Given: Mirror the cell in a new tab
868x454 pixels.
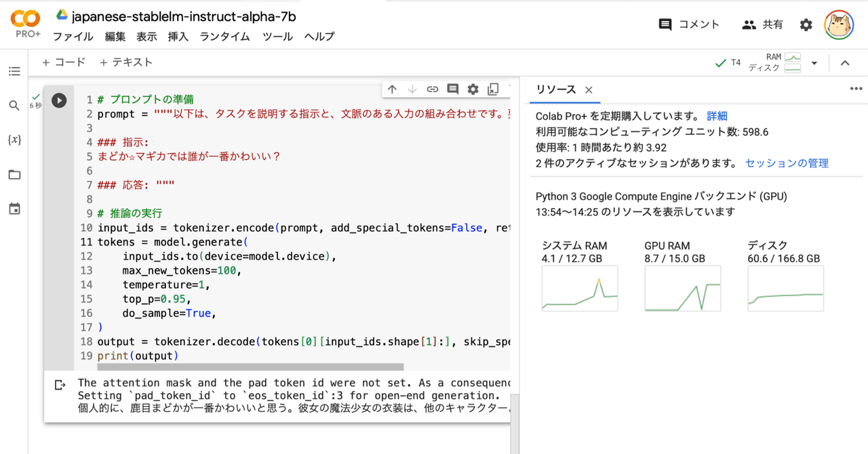Looking at the screenshot, I should pyautogui.click(x=493, y=89).
